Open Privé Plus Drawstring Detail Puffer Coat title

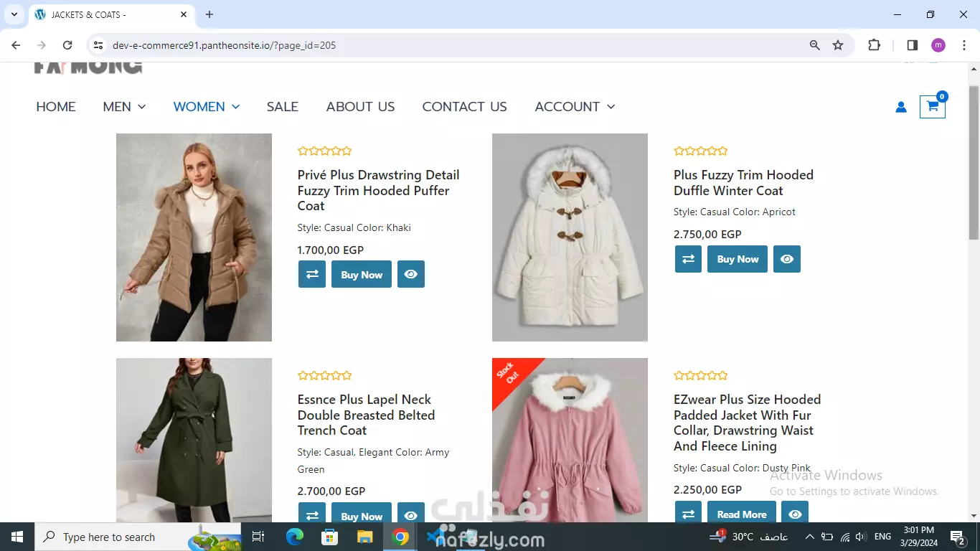point(378,190)
